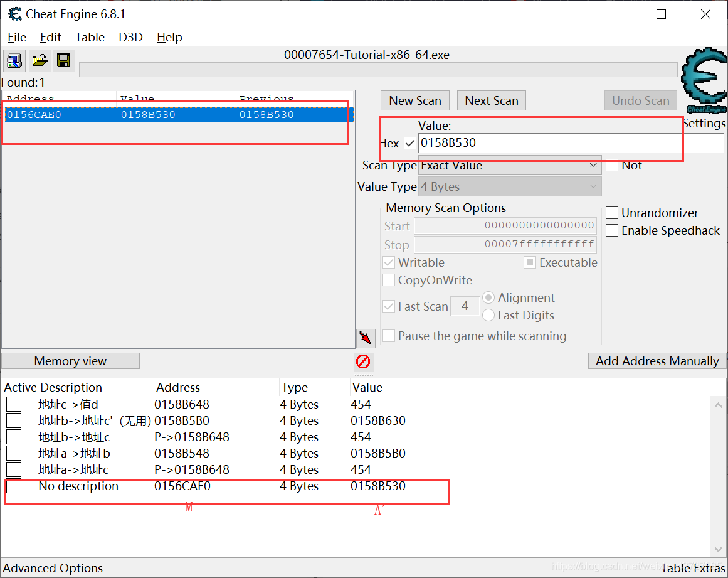The height and width of the screenshot is (578, 728).
Task: Open Table Extras
Action: coord(693,568)
